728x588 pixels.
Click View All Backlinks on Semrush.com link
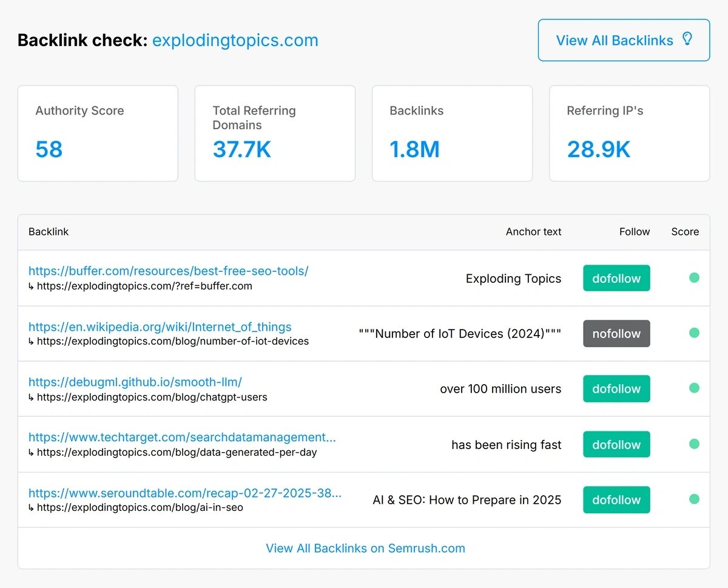365,548
